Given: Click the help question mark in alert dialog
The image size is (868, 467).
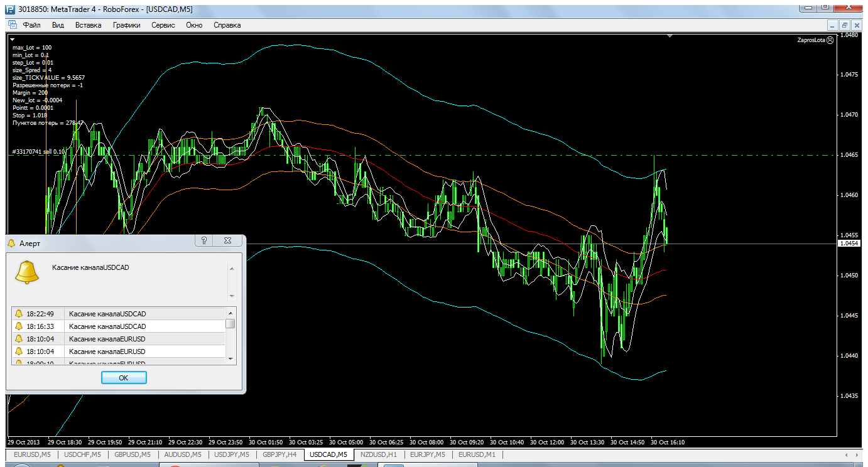Looking at the screenshot, I should click(x=204, y=240).
